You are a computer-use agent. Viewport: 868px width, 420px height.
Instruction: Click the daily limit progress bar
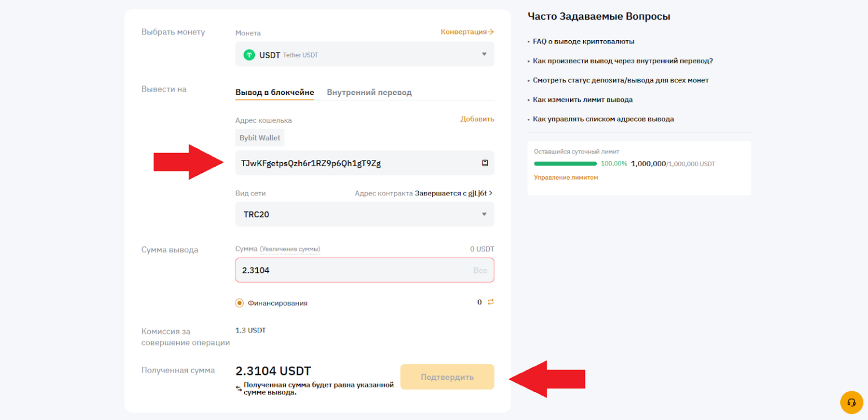click(565, 163)
